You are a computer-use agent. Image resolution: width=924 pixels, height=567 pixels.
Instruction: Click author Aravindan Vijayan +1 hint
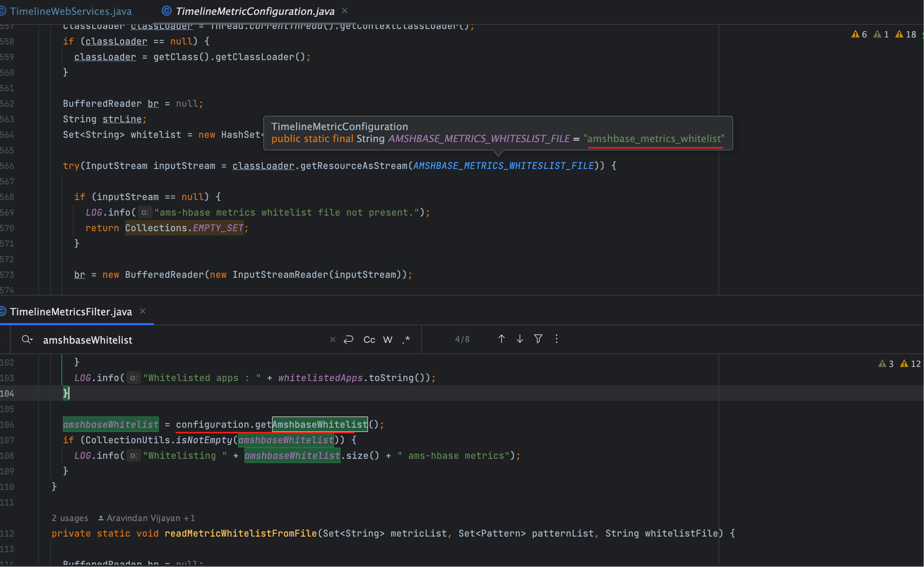click(x=147, y=518)
